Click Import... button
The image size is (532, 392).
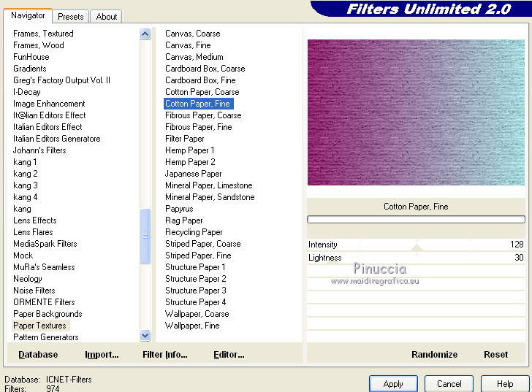102,354
